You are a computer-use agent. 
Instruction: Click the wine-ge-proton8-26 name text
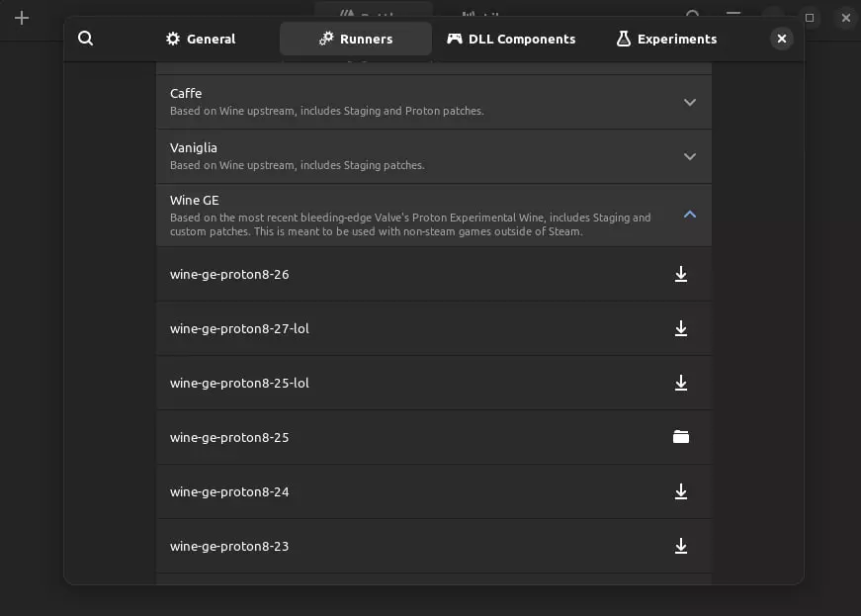[229, 274]
